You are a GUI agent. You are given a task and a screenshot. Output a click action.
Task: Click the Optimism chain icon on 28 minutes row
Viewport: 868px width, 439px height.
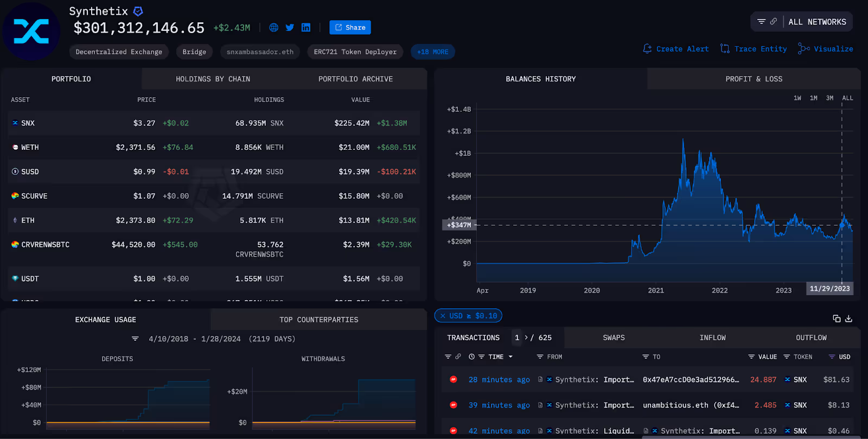pos(454,379)
